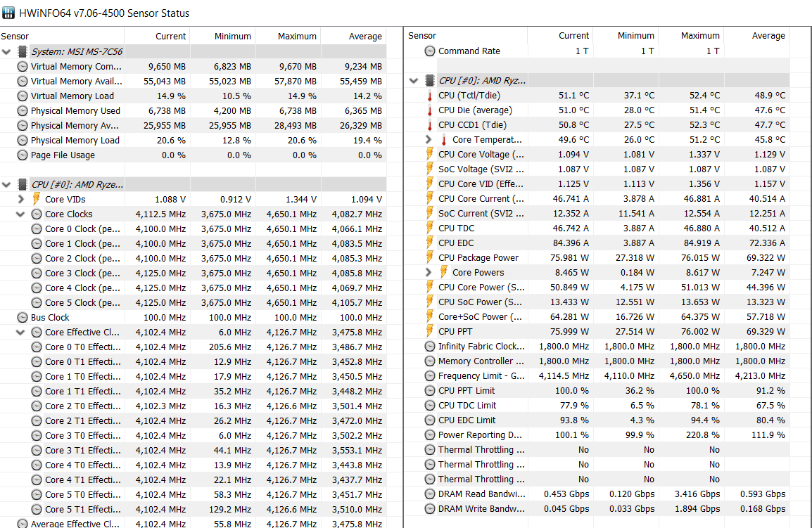The image size is (812, 528).
Task: Click the HWiNFO64 title bar app icon
Action: coord(9,13)
